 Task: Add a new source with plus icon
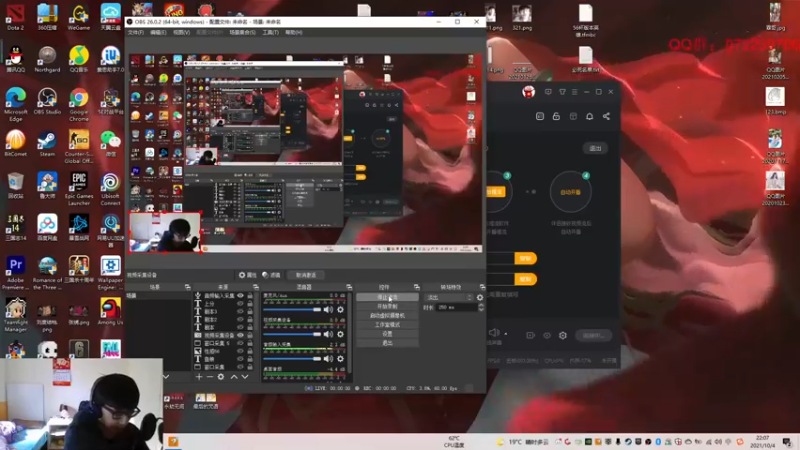coord(199,377)
